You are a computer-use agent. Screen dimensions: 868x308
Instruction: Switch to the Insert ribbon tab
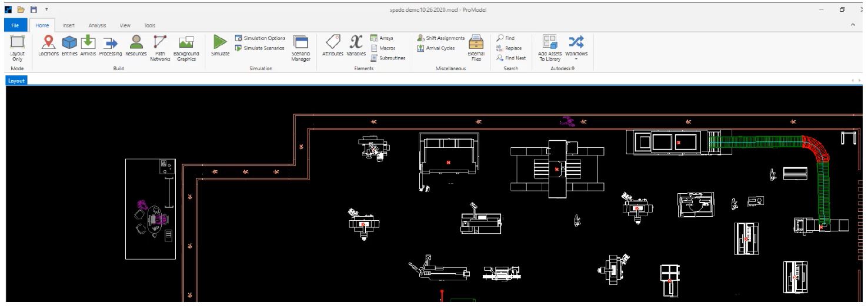click(69, 25)
